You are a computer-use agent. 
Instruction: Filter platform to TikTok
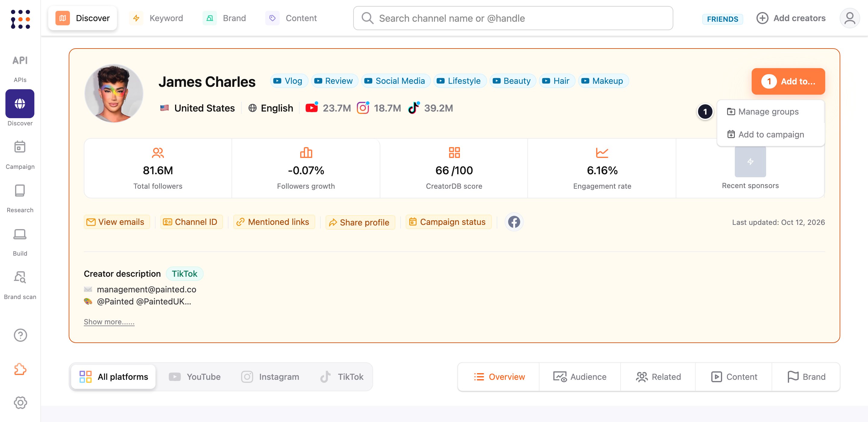[x=342, y=376]
